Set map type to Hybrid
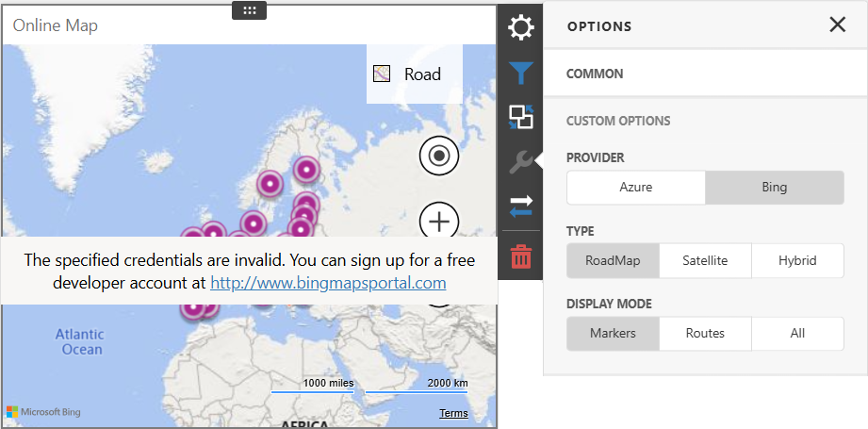Image resolution: width=868 pixels, height=429 pixels. (797, 260)
